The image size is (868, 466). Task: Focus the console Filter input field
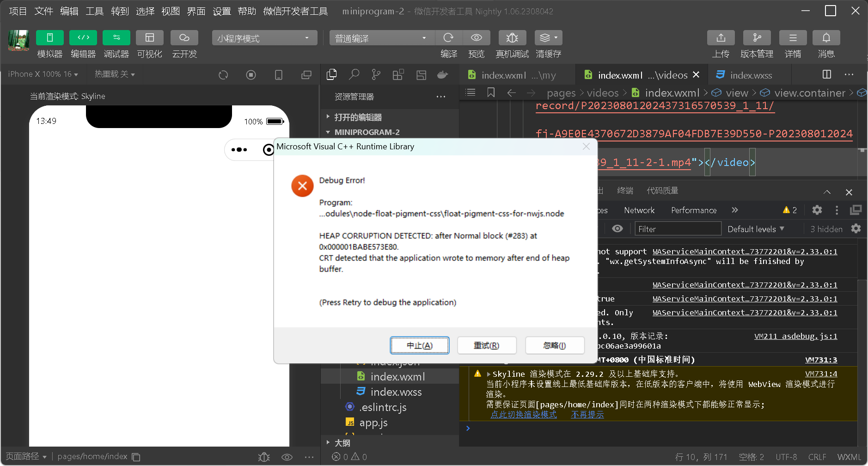678,229
